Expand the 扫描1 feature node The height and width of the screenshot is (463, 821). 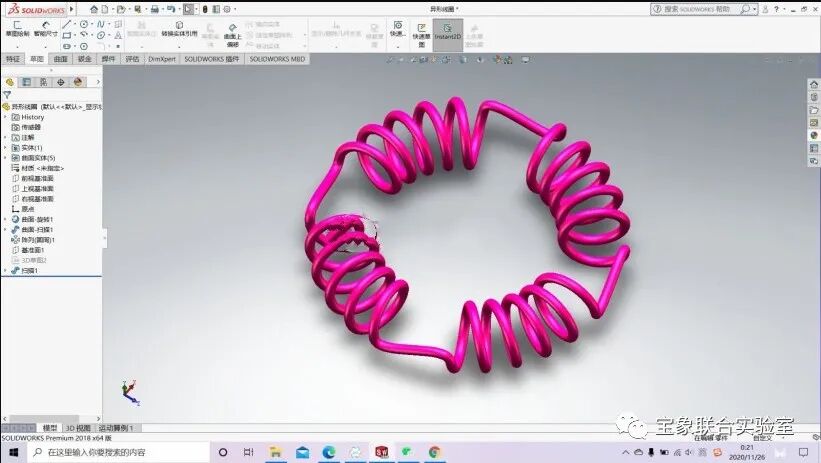point(5,271)
